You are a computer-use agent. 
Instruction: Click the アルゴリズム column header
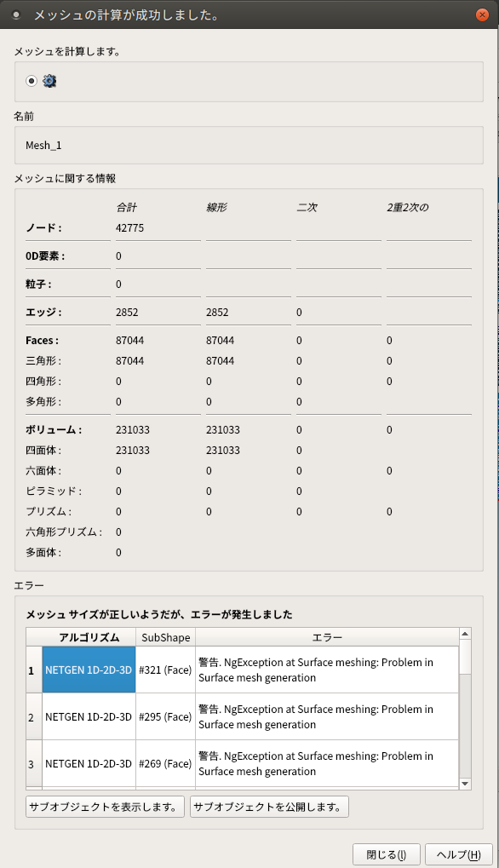pos(89,637)
